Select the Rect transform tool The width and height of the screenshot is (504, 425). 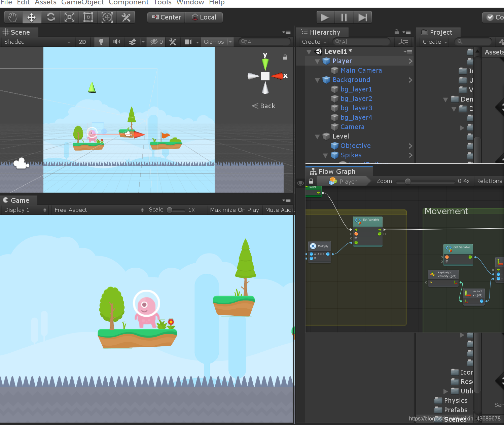click(88, 17)
